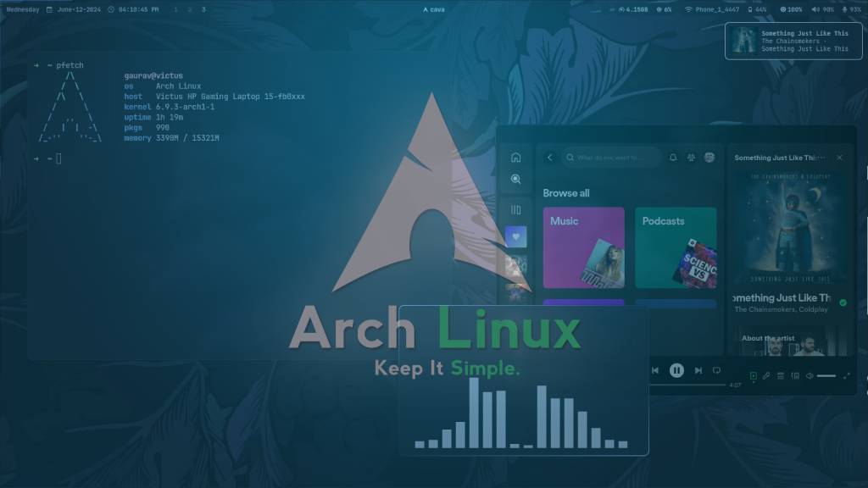Click song title in Now Playing panel
The image size is (868, 488).
782,298
